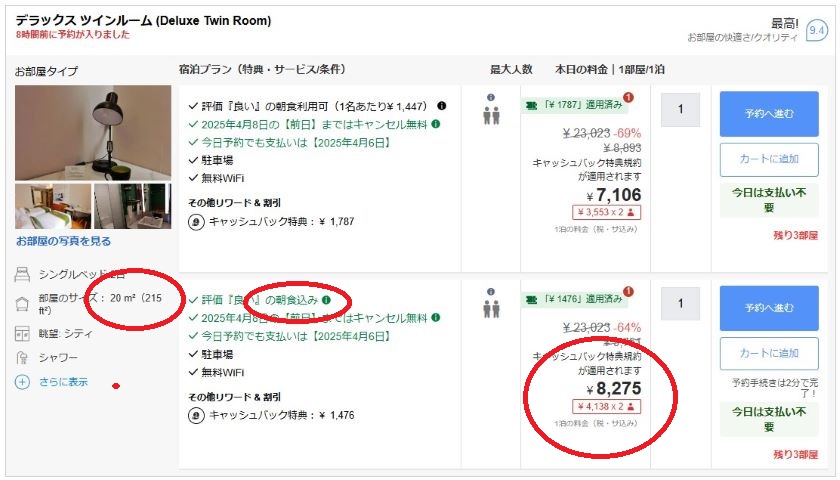
Task: Add the first plan to cart
Action: (x=769, y=160)
